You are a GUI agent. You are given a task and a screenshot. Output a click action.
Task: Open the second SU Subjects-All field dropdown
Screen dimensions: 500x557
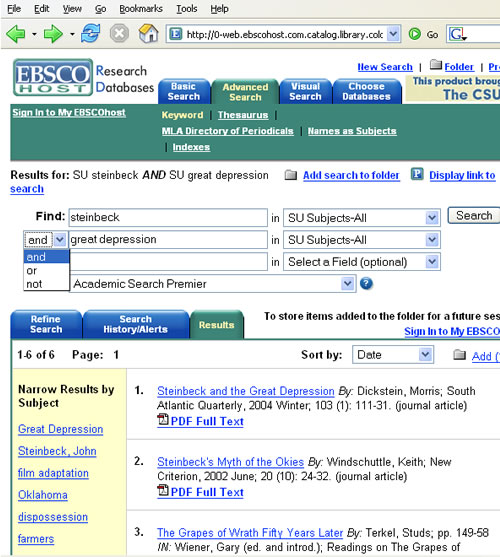432,240
